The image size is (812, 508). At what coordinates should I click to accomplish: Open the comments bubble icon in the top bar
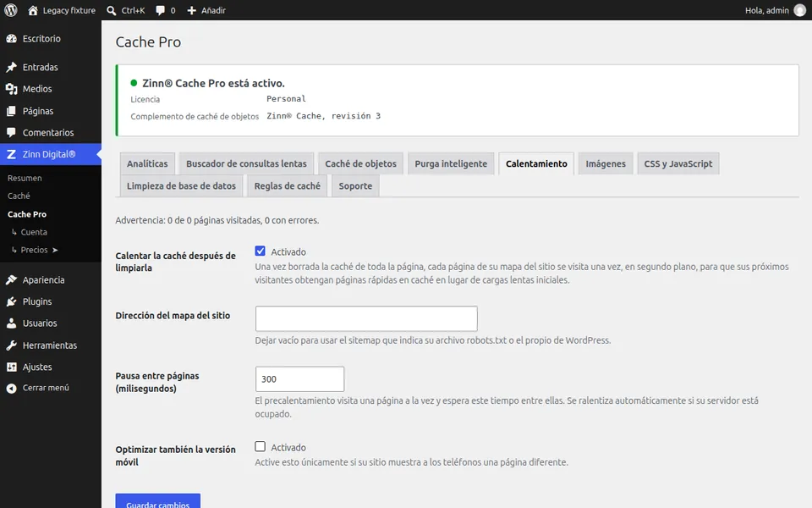point(160,10)
